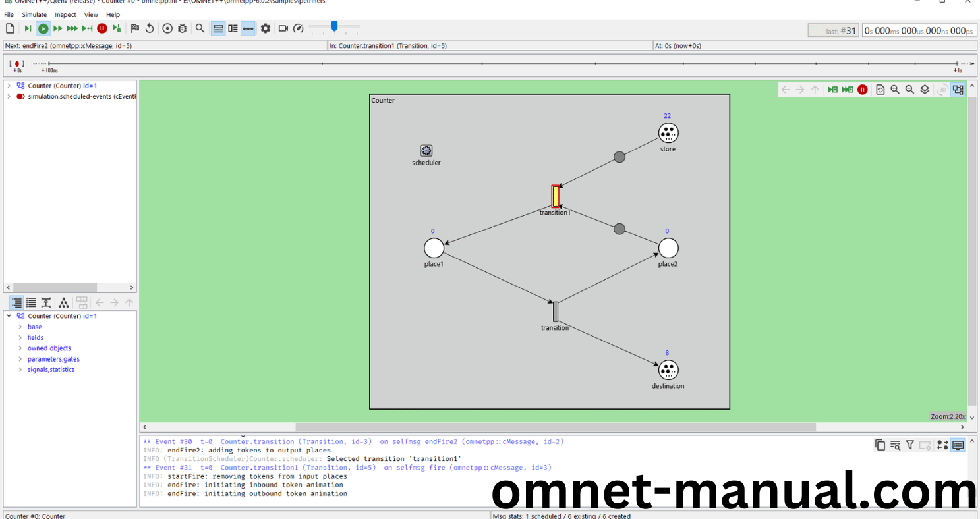Click the video camera recording icon
Viewport: 980px width, 519px height.
click(283, 28)
